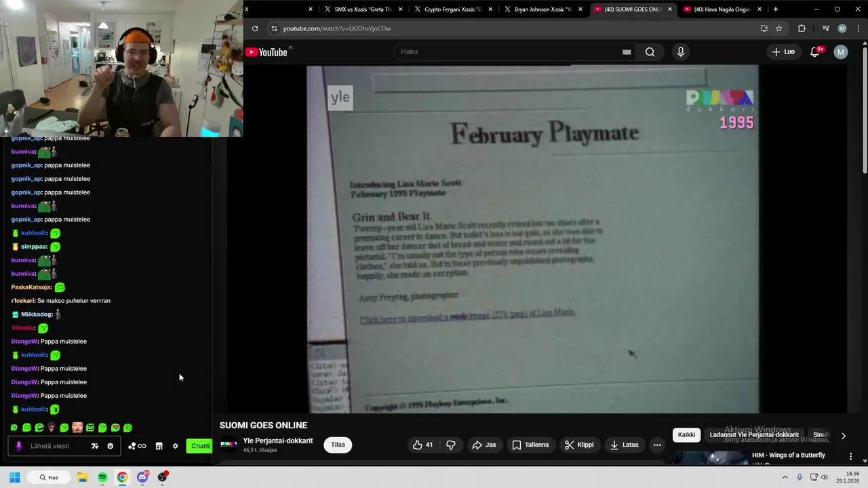
Task: Open options menu for HIM video
Action: (850, 456)
